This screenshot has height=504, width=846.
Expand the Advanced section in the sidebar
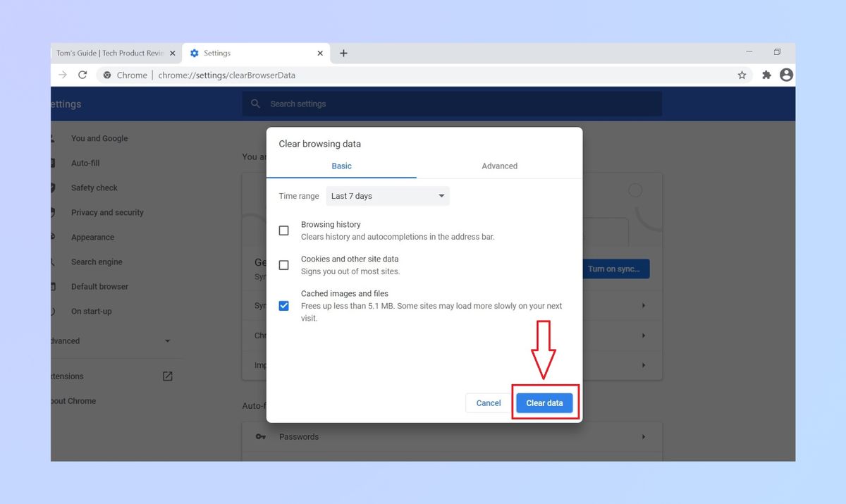[167, 340]
